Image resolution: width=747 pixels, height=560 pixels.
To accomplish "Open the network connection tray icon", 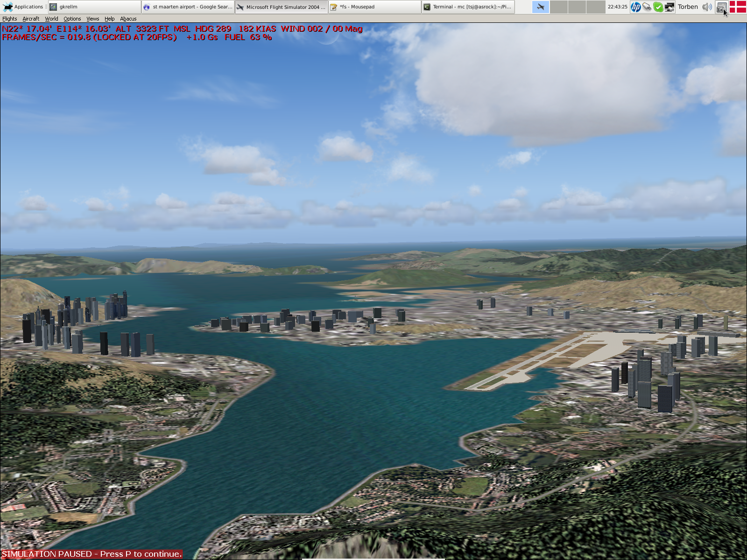I will pyautogui.click(x=669, y=7).
